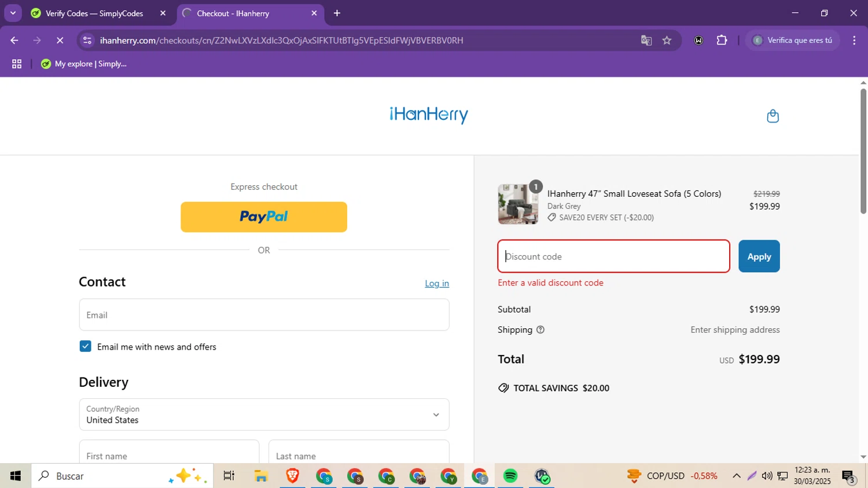The image size is (868, 488).
Task: Click the Total Savings tag icon
Action: point(503,388)
